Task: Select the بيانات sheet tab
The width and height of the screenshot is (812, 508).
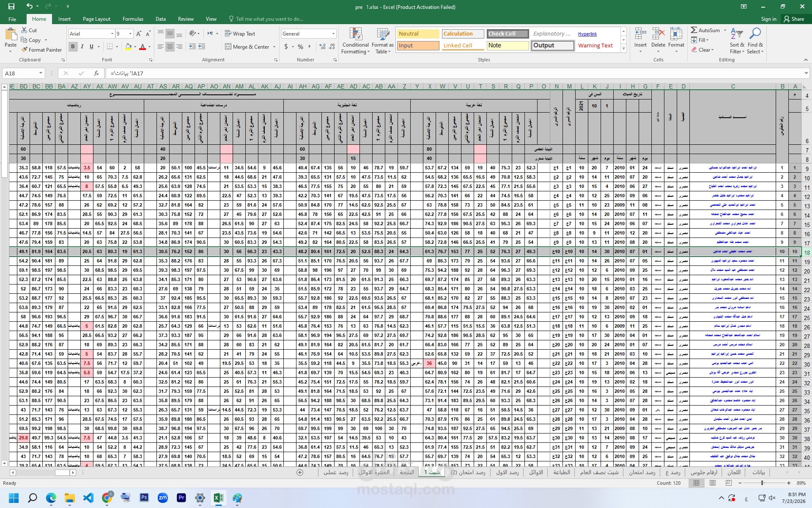Action: [759, 472]
